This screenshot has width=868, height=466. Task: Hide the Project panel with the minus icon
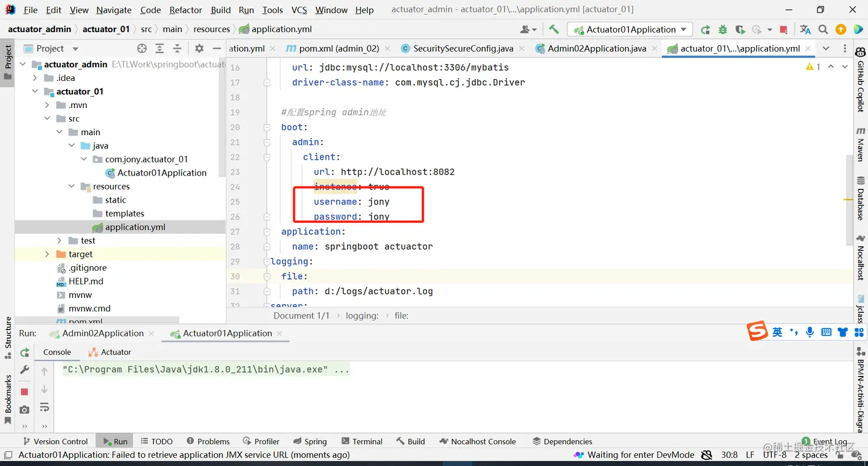(x=216, y=48)
